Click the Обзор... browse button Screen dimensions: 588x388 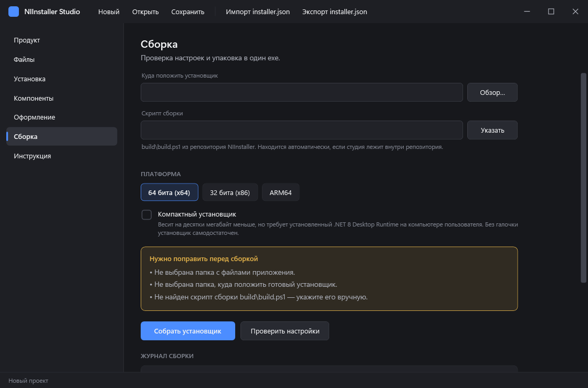tap(492, 92)
